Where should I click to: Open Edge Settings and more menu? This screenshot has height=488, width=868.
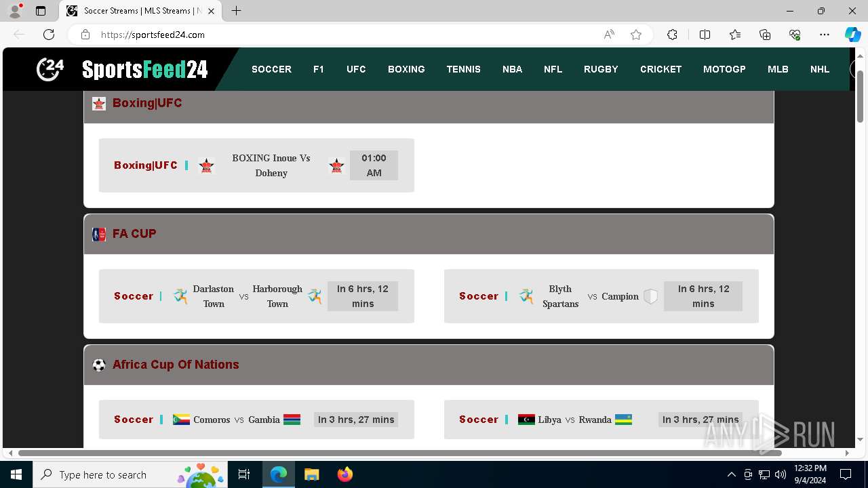click(825, 35)
